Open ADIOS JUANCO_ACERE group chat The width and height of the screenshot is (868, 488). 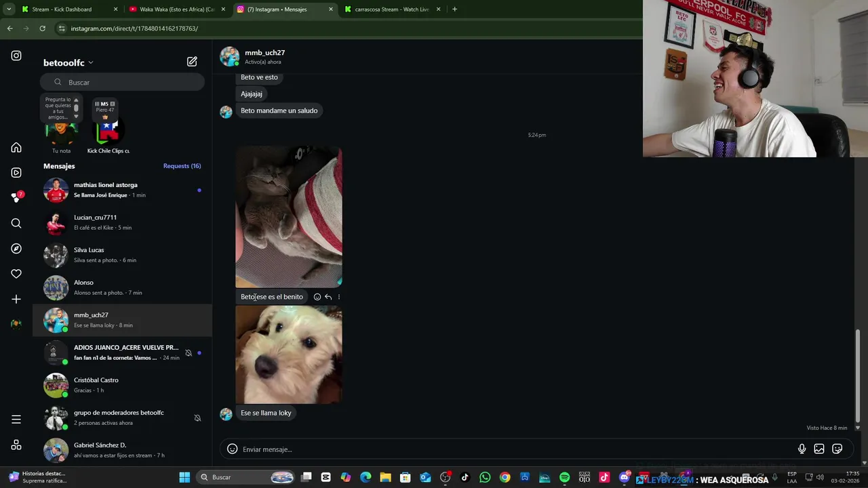coord(122,352)
